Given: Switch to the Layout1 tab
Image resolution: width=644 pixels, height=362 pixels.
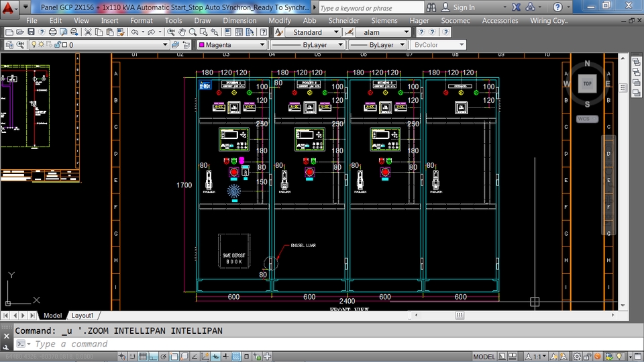Looking at the screenshot, I should [83, 316].
